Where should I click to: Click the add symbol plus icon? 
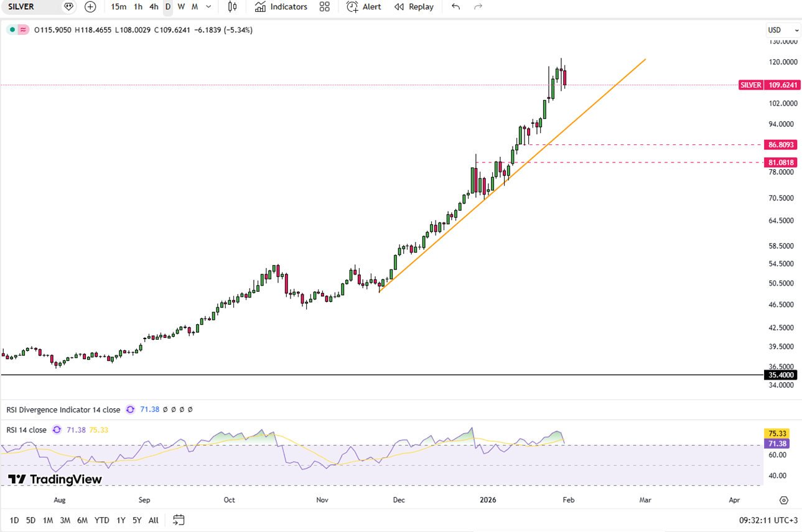[x=90, y=7]
